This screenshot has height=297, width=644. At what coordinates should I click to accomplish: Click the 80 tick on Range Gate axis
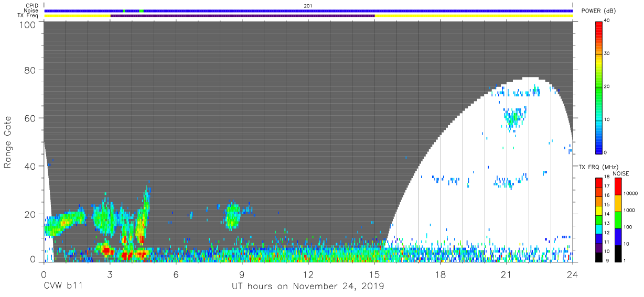point(30,70)
